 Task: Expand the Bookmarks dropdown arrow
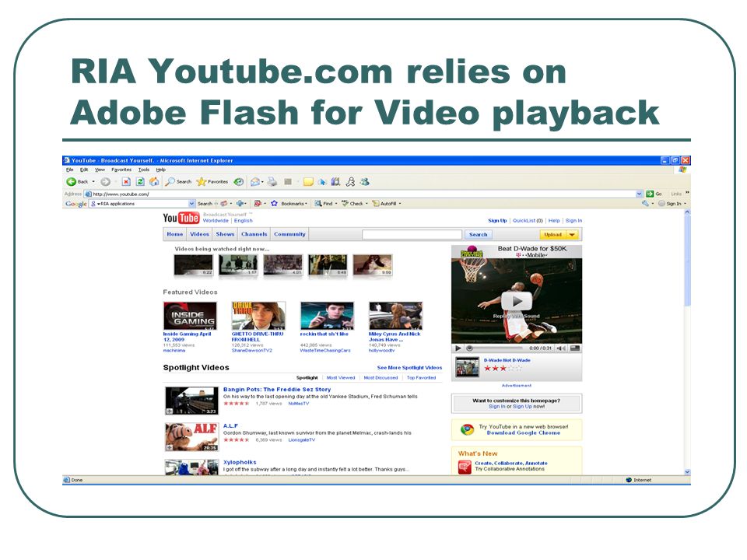point(306,203)
